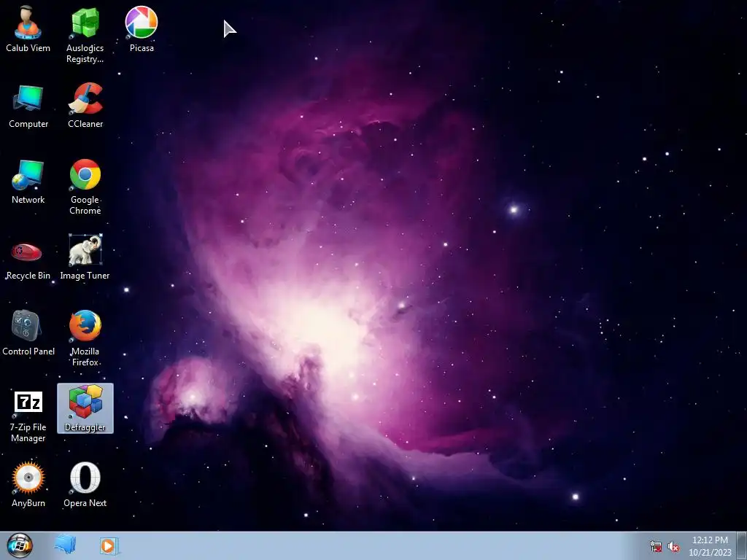Image resolution: width=747 pixels, height=560 pixels.
Task: Launch Auslogics Registry shortcut
Action: 85,35
